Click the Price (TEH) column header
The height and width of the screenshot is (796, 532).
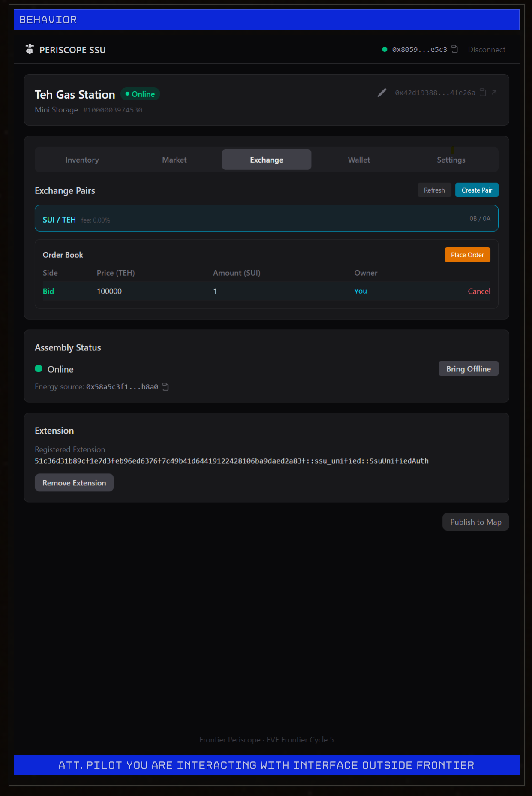point(116,273)
